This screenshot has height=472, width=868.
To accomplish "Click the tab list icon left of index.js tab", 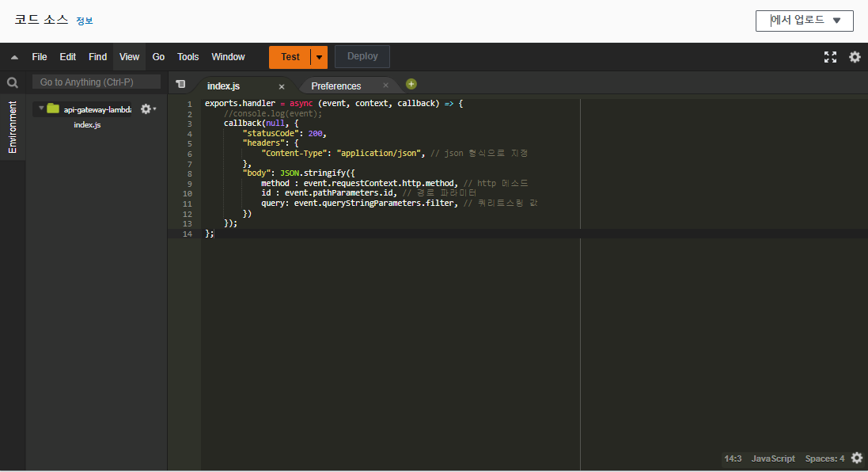I will [x=180, y=83].
